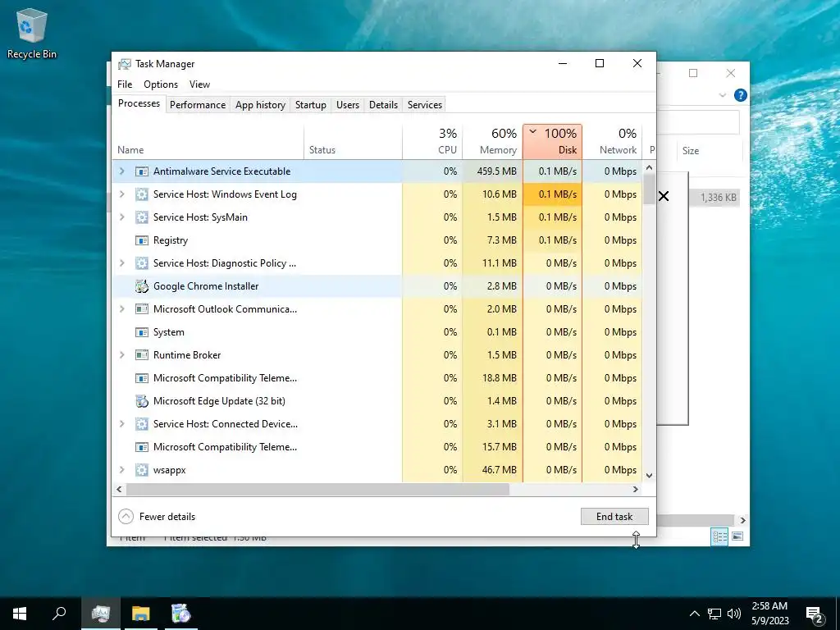Screen dimensions: 840x630
Task: Click Google Chrome Installer icon
Action: click(141, 286)
